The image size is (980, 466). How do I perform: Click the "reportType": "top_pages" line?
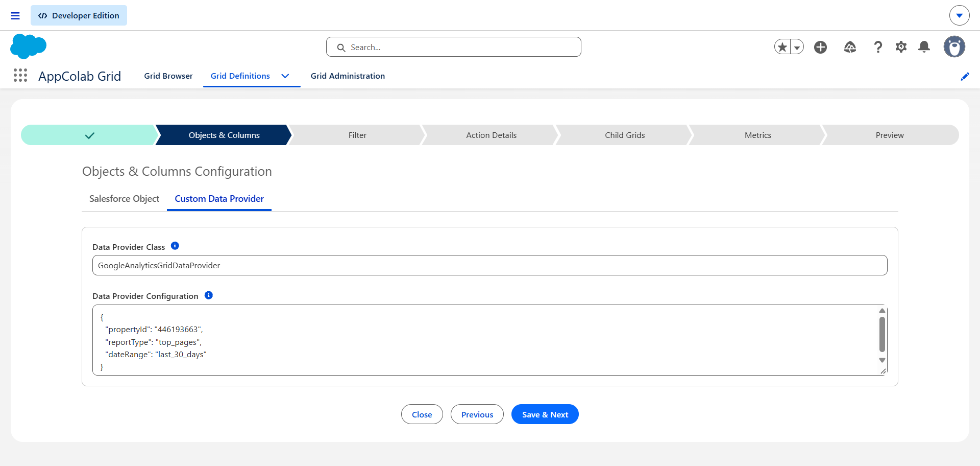153,342
